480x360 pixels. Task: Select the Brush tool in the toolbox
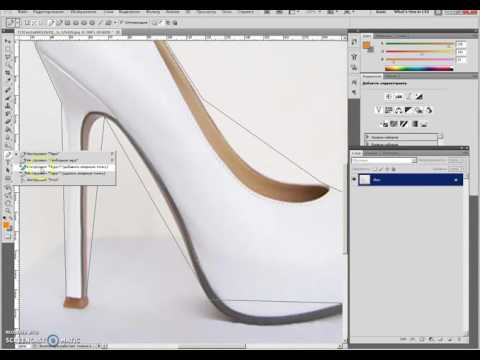(x=8, y=98)
